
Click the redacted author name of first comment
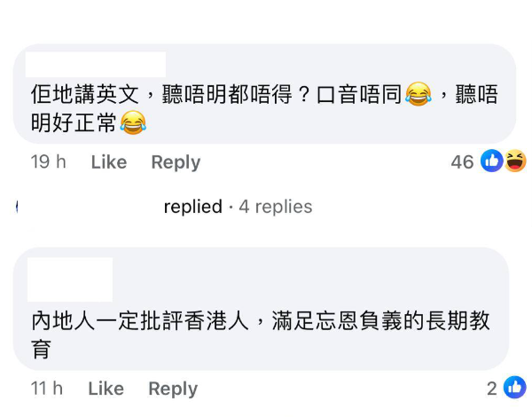pos(96,64)
